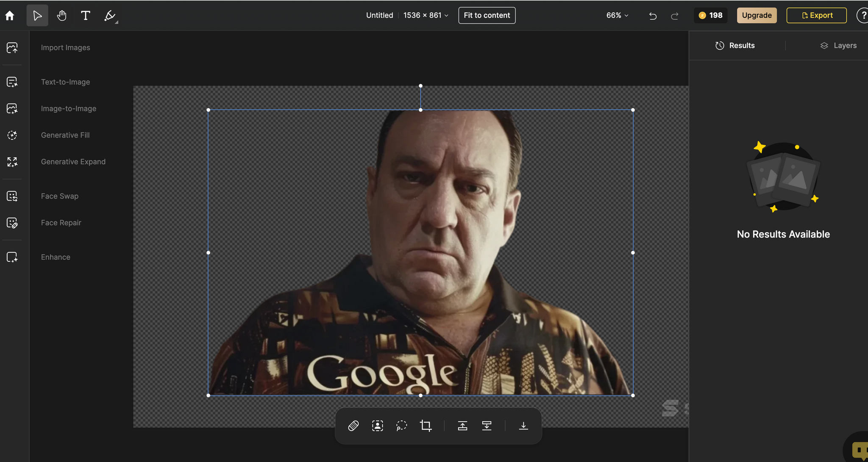868x462 pixels.
Task: Open Generative Fill menu item
Action: coord(65,135)
